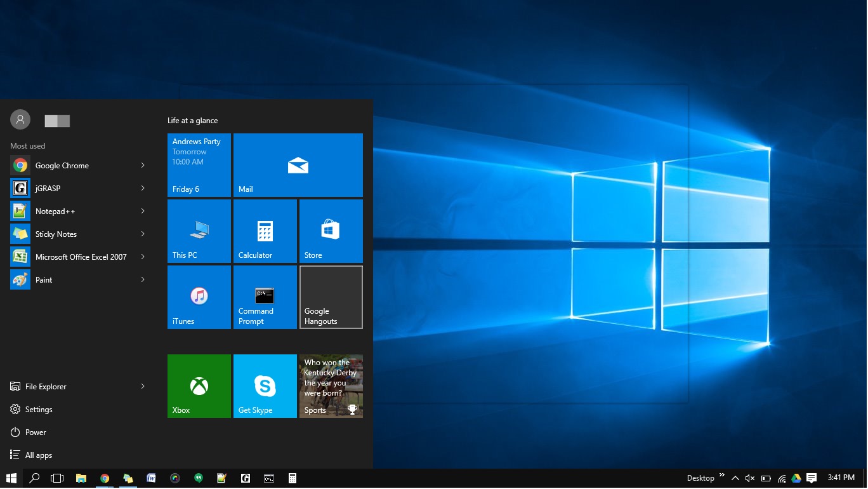Open the Command Prompt tile
Screen dimensions: 868x489
[265, 297]
